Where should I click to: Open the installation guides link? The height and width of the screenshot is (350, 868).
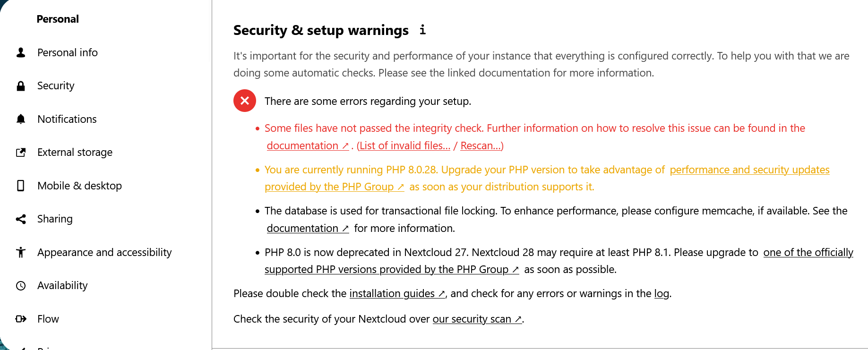pos(396,293)
